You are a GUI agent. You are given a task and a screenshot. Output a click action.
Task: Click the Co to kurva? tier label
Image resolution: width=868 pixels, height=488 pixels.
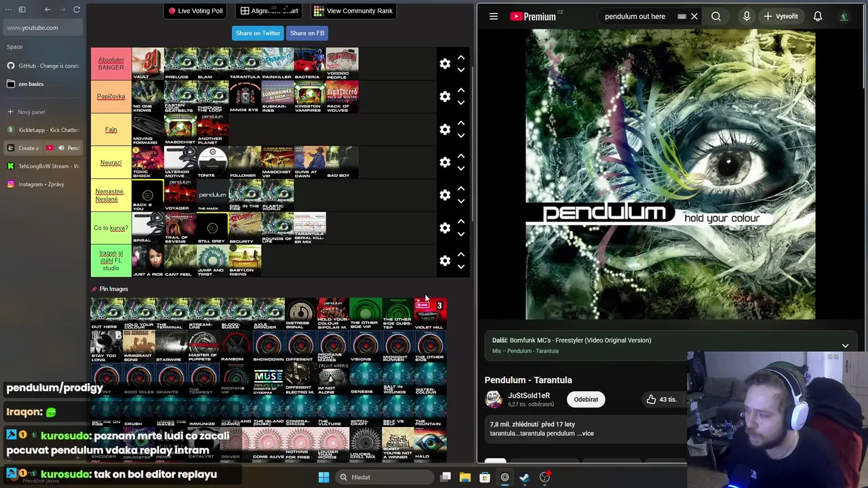click(x=111, y=228)
